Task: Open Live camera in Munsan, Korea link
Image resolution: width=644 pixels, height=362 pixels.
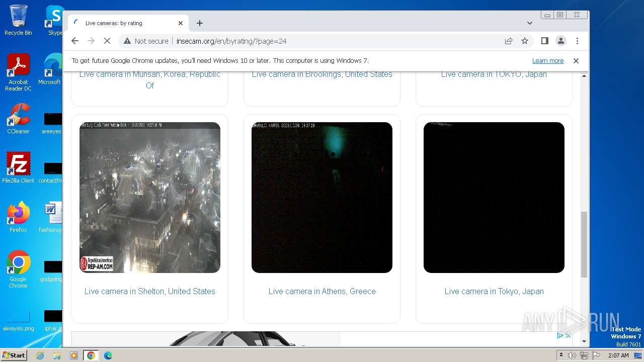Action: click(x=150, y=79)
